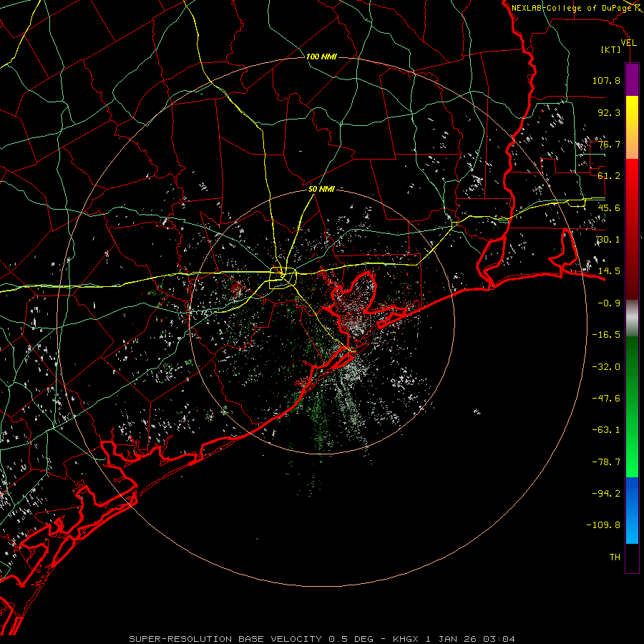
Task: Click the 30.1 legend value
Action: pyautogui.click(x=609, y=240)
